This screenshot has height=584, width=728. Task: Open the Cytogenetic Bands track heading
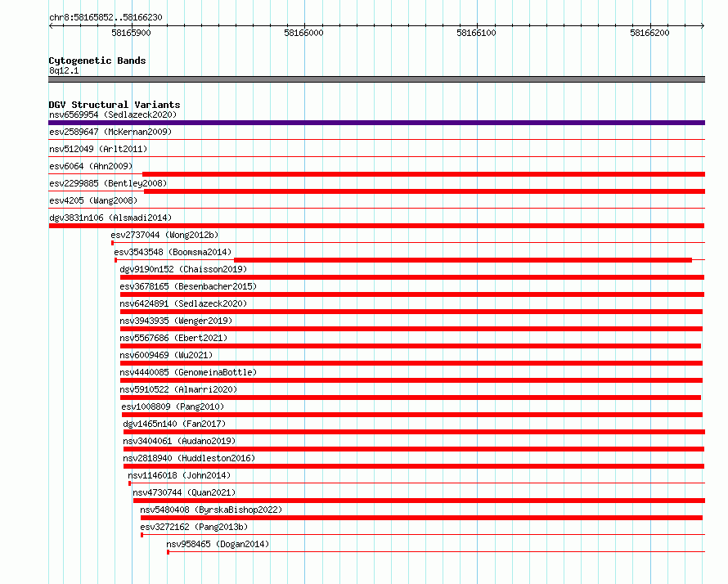(97, 61)
